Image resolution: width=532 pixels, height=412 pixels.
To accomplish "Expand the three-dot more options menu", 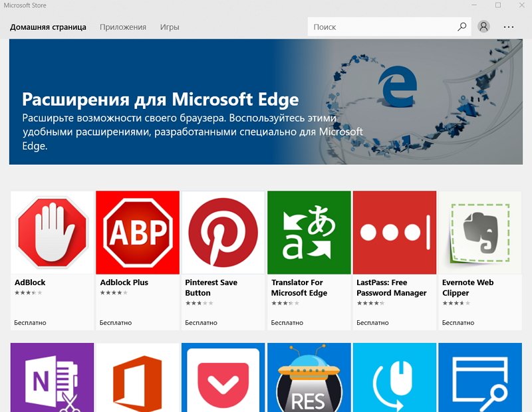I will pyautogui.click(x=509, y=27).
